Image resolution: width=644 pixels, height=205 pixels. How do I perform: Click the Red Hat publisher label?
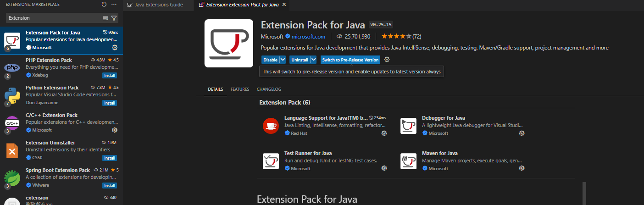[299, 133]
